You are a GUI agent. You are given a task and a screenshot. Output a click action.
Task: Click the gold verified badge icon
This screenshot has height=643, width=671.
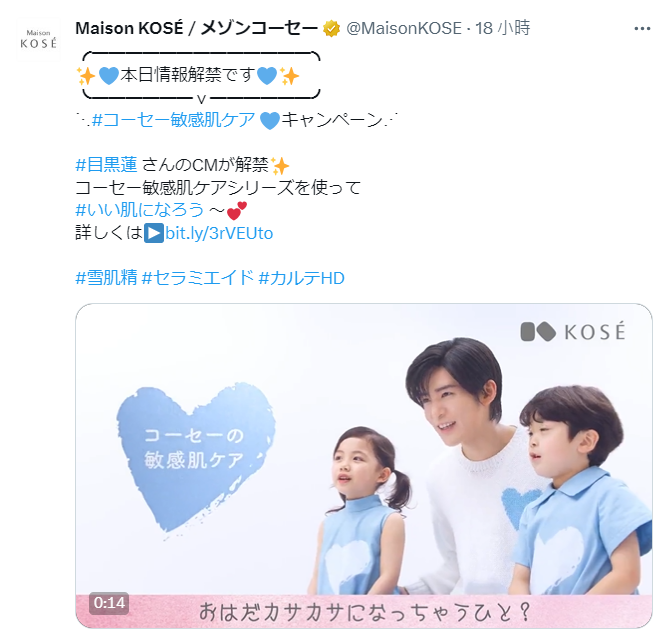pyautogui.click(x=331, y=29)
